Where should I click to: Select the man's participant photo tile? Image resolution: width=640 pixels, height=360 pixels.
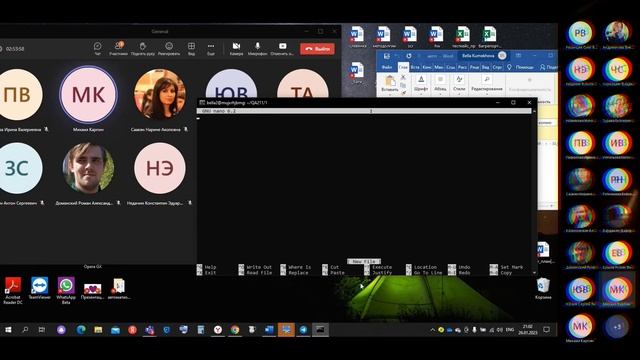point(88,168)
